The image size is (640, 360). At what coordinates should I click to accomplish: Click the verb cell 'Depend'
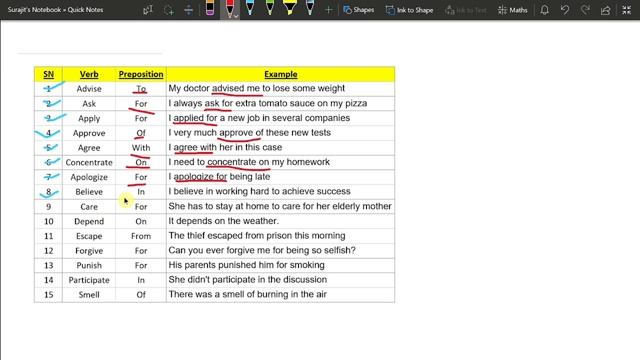[89, 221]
